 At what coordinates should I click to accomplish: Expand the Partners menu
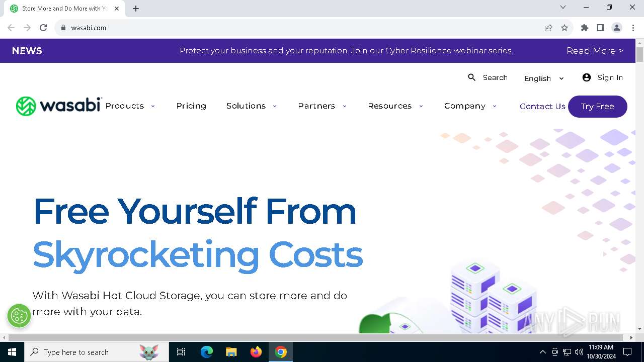point(323,106)
